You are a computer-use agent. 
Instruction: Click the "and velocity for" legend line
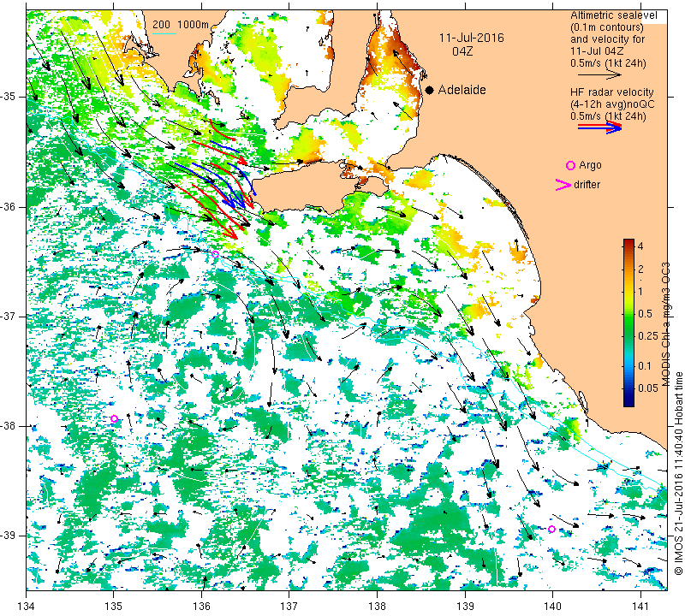(608, 39)
